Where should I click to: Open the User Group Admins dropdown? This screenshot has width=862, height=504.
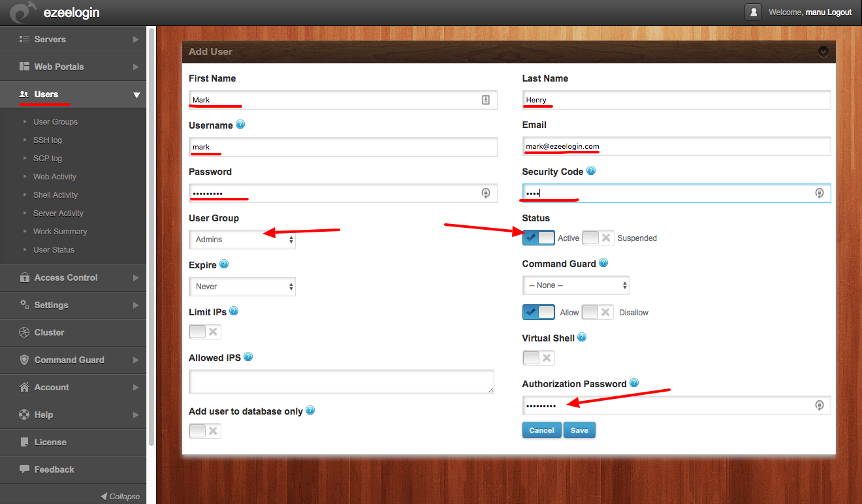pyautogui.click(x=242, y=240)
